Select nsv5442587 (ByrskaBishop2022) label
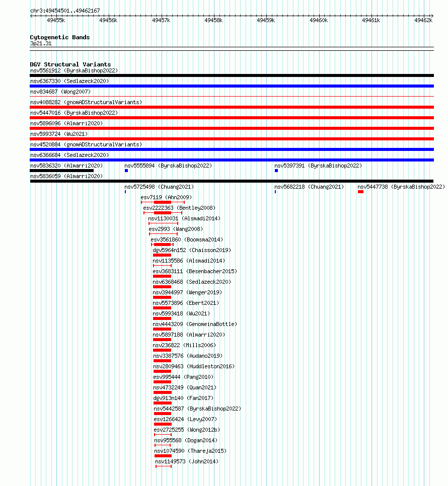 click(197, 408)
